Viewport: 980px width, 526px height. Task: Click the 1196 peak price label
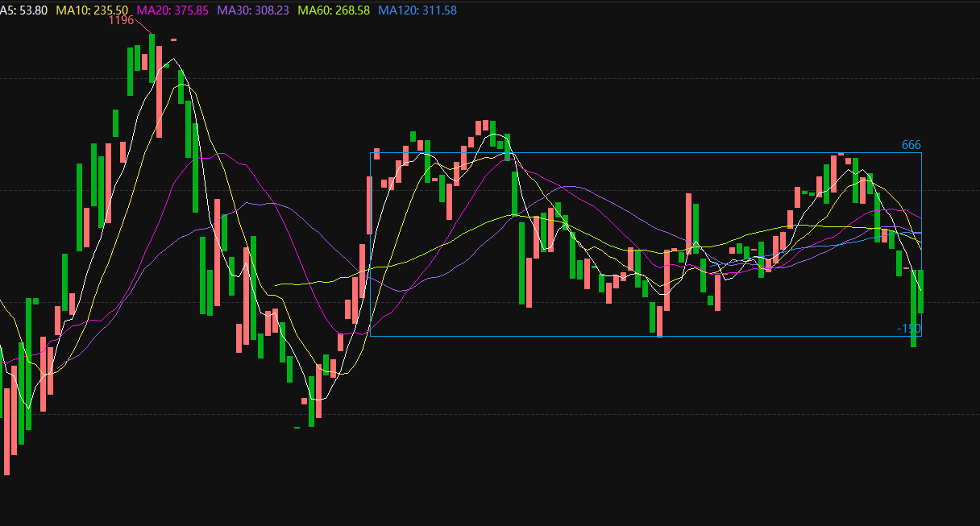coord(121,20)
